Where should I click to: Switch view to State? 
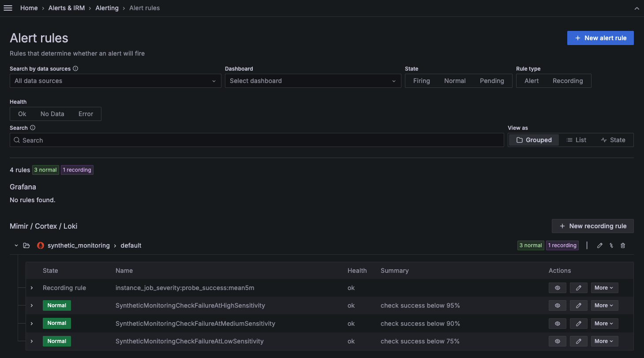coord(613,139)
